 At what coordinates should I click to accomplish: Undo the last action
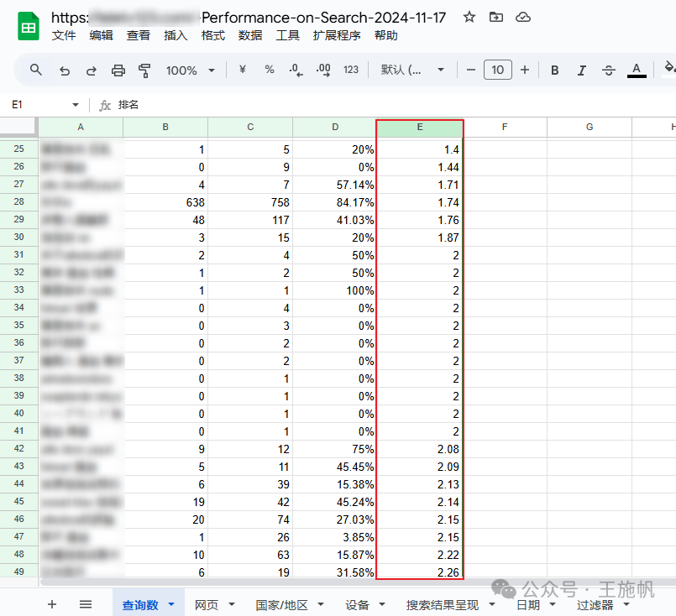[x=65, y=70]
